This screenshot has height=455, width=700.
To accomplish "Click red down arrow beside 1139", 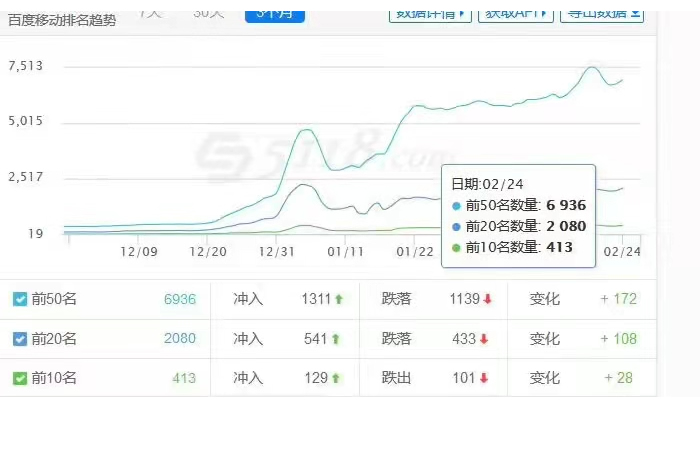I will tap(487, 299).
